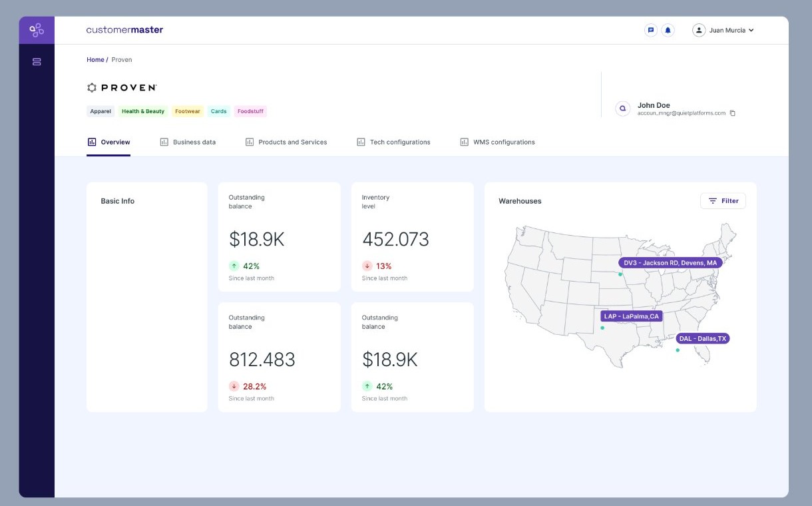Screen dimensions: 812x506
Task: Open the Tech configurations tab
Action: pos(393,142)
